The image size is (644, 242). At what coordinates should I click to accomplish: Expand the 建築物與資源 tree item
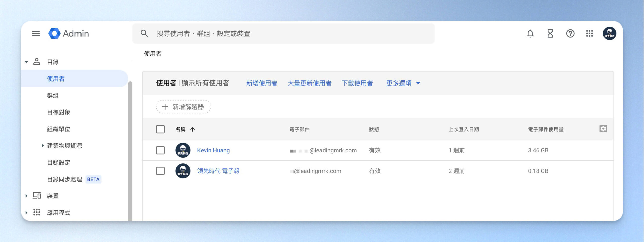point(43,146)
